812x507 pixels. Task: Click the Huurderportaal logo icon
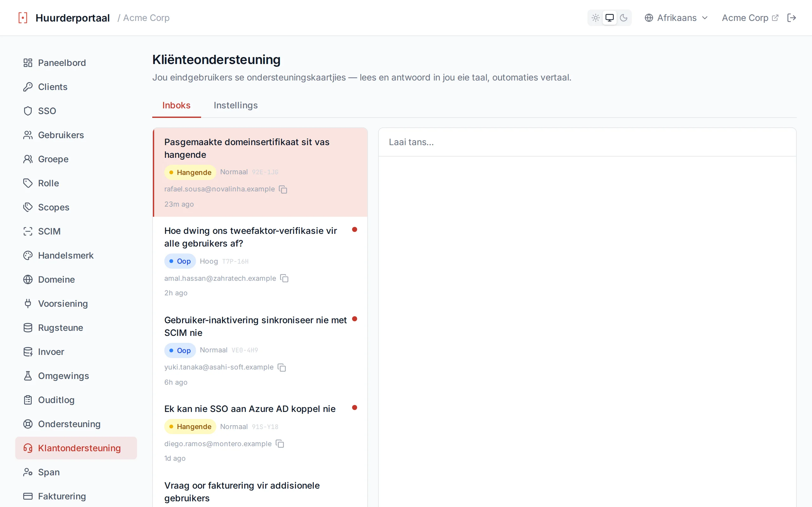point(23,18)
